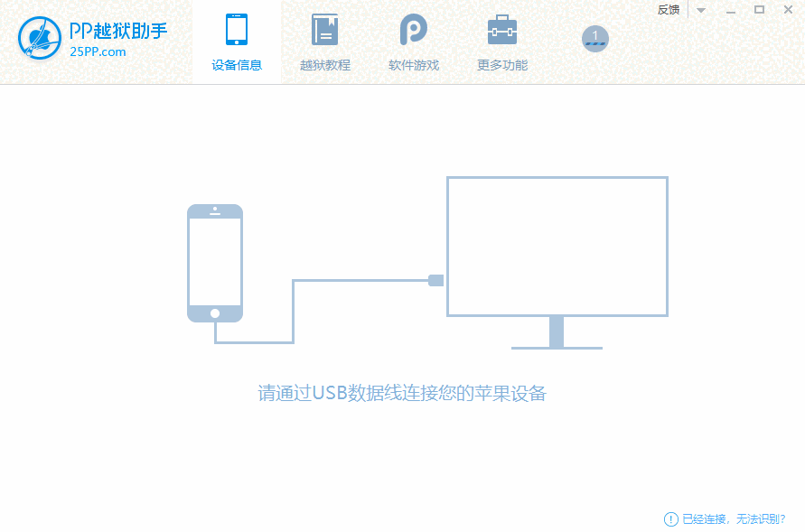Click the P icon above 软件游戏
805x532 pixels.
[x=413, y=29]
